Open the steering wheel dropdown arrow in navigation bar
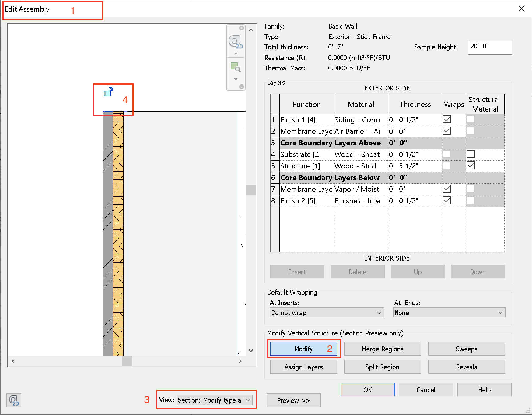 pyautogui.click(x=236, y=54)
